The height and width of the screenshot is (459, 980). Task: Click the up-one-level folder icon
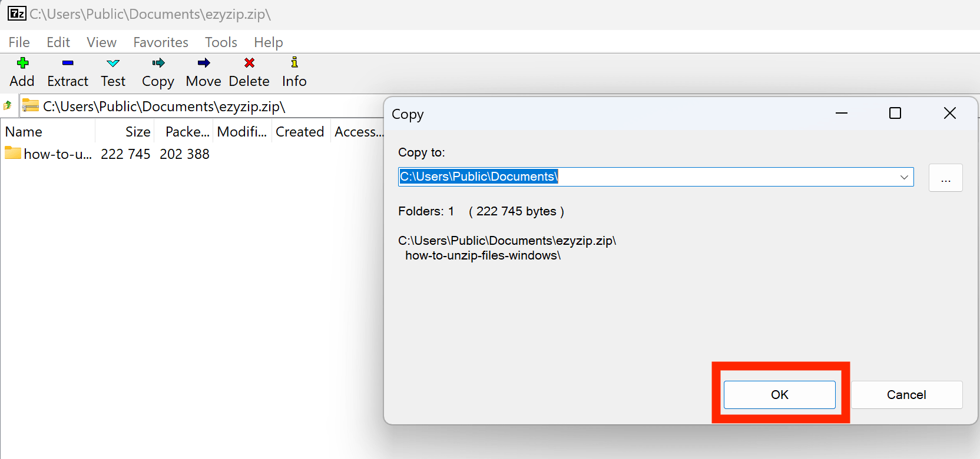[x=8, y=106]
